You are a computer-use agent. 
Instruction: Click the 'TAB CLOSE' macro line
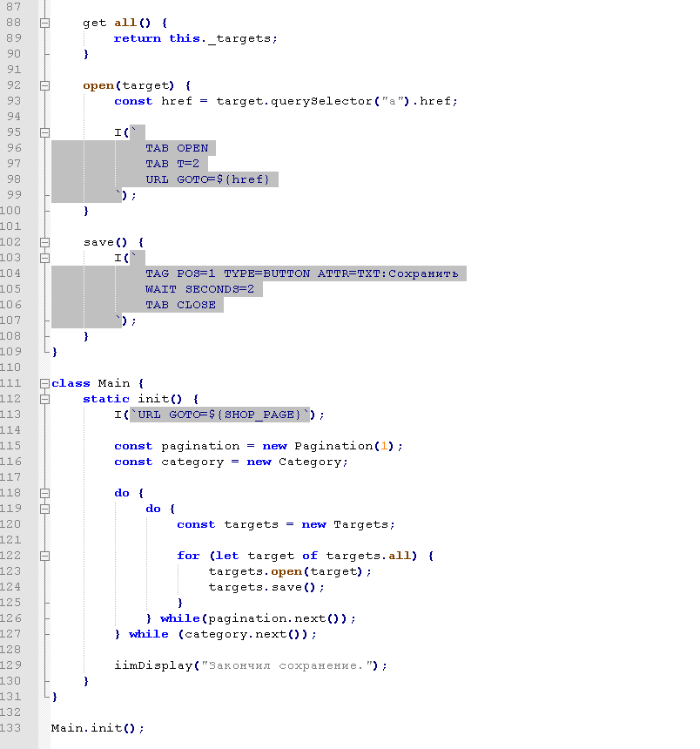point(180,305)
